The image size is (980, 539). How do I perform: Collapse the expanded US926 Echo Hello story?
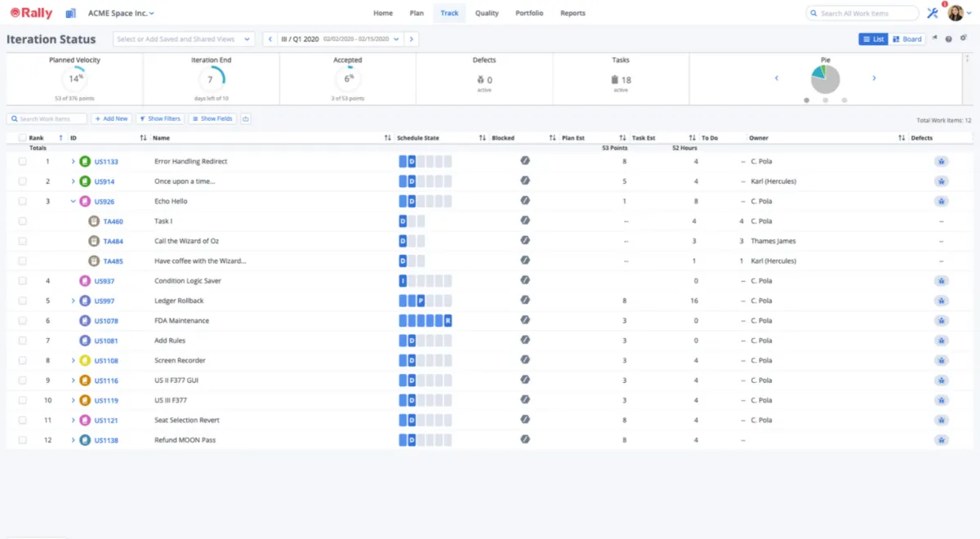[x=73, y=201]
